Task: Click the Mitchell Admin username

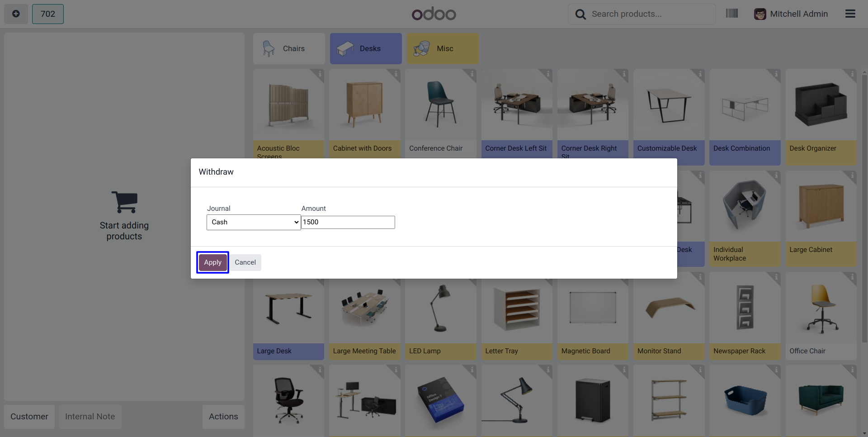Action: [799, 14]
